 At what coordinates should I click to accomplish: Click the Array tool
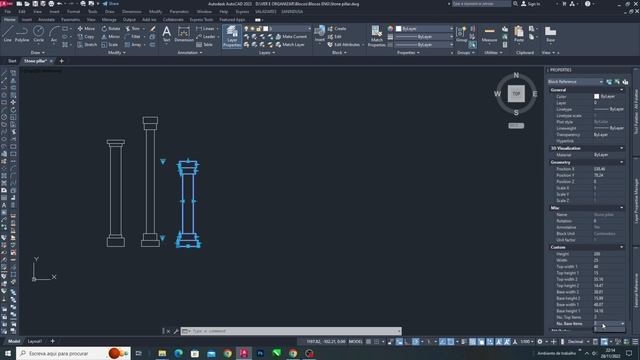[133, 44]
